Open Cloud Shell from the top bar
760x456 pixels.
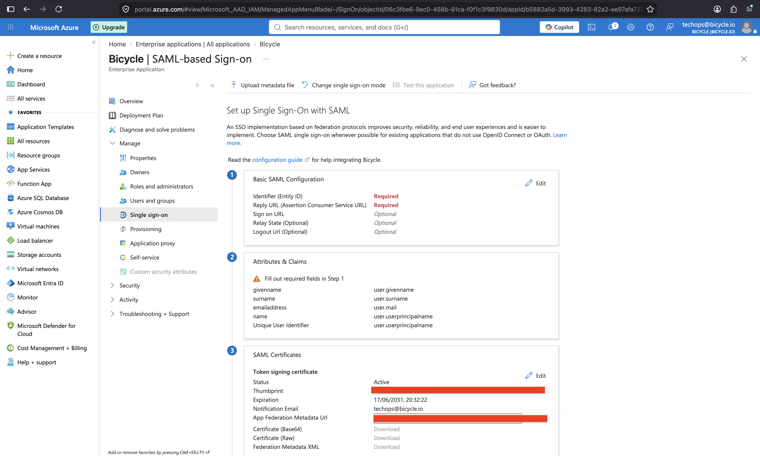point(591,27)
